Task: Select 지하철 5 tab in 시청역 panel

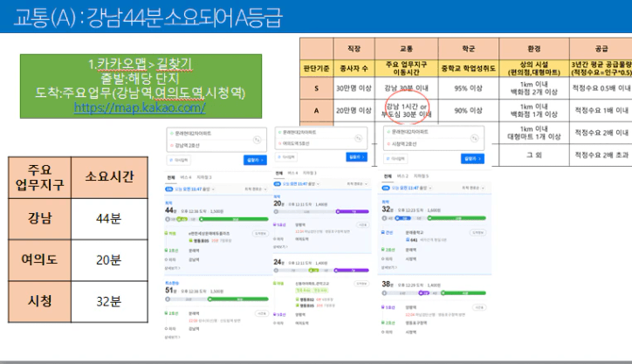Action: 422,176
